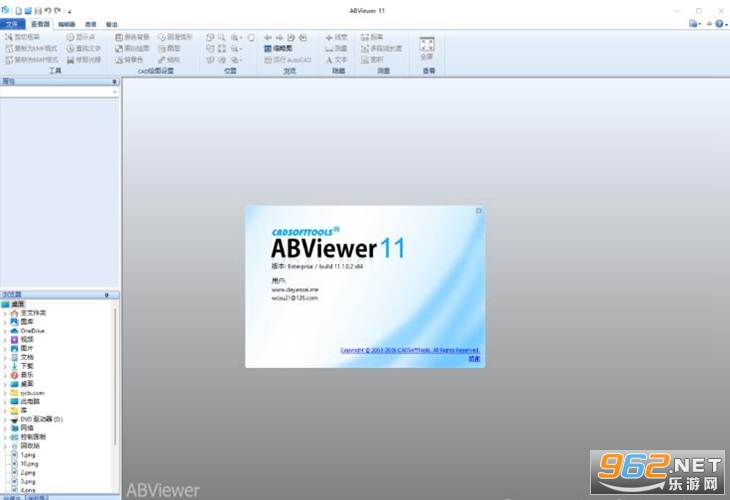Switch to the Output (输出) tab
The image size is (730, 500).
pyautogui.click(x=112, y=24)
